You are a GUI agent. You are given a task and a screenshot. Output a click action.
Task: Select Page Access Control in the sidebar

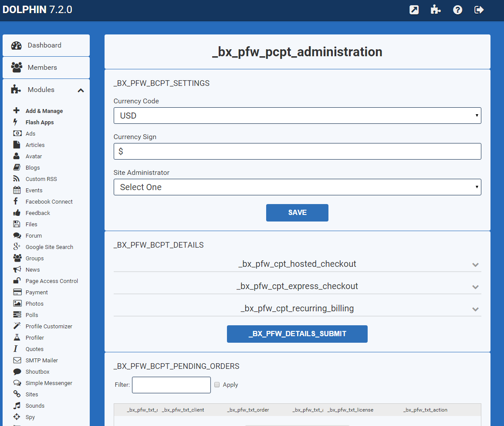coord(51,281)
